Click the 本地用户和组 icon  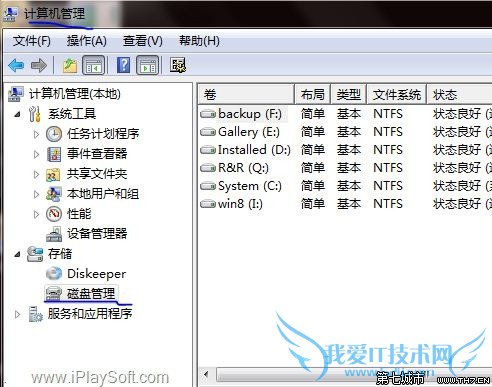[x=54, y=194]
